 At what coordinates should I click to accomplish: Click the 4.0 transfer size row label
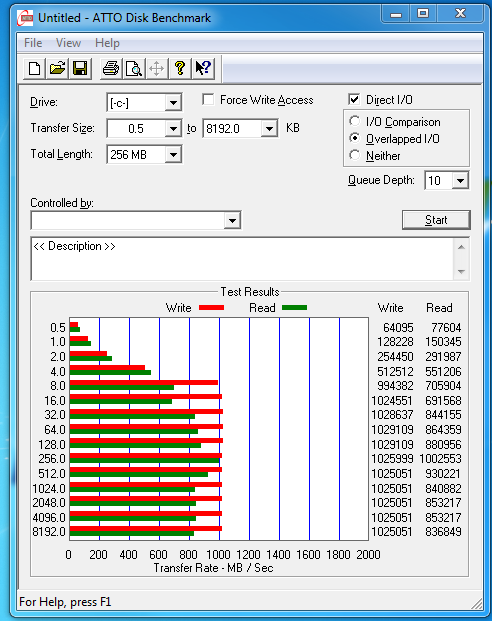(x=58, y=371)
